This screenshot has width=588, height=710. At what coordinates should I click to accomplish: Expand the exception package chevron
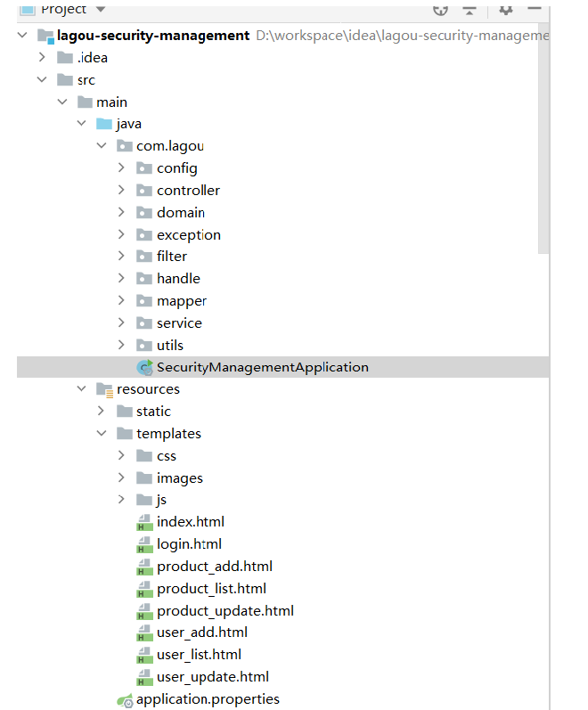(121, 234)
